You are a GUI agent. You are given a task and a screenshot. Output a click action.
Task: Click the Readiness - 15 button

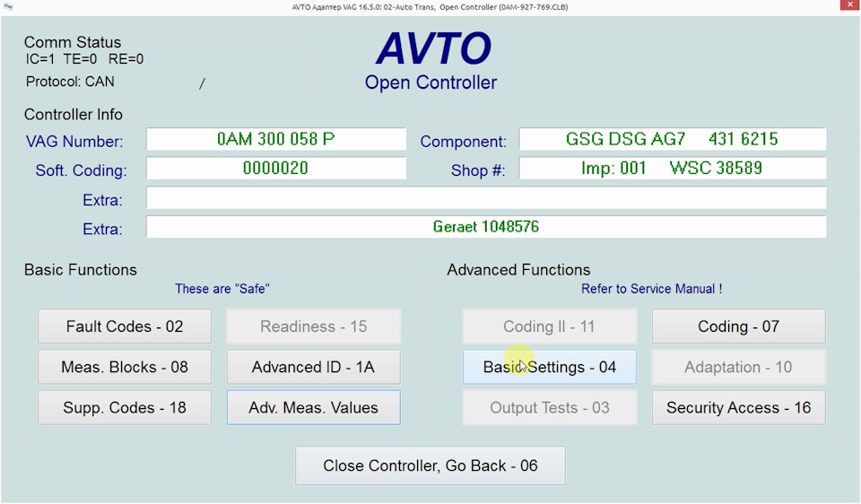[x=314, y=326]
